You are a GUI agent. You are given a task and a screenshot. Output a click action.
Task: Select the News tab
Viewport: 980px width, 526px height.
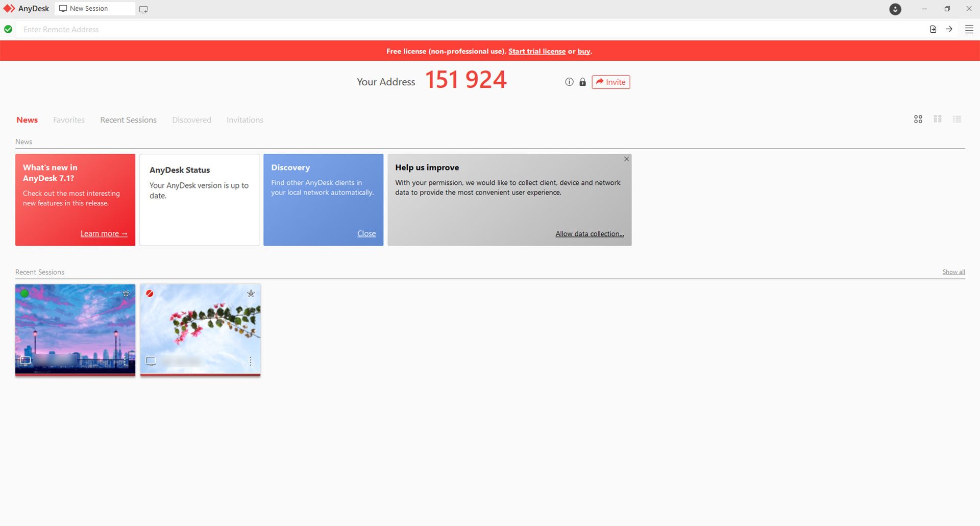click(27, 120)
